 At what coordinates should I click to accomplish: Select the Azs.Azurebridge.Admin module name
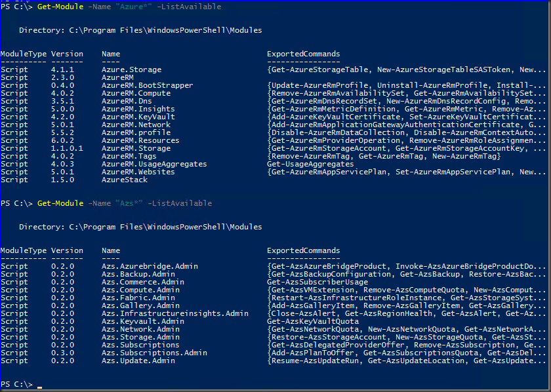point(149,266)
